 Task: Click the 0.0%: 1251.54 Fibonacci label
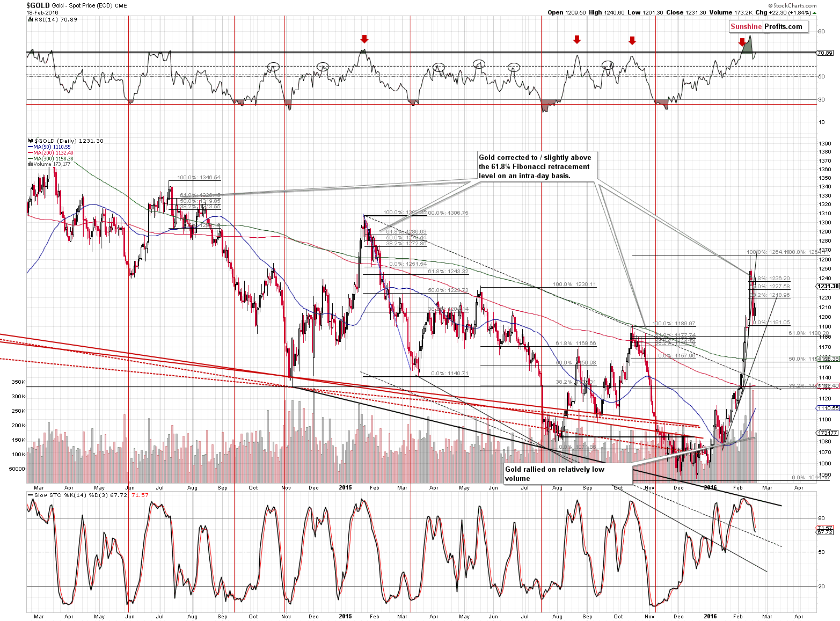(x=408, y=264)
